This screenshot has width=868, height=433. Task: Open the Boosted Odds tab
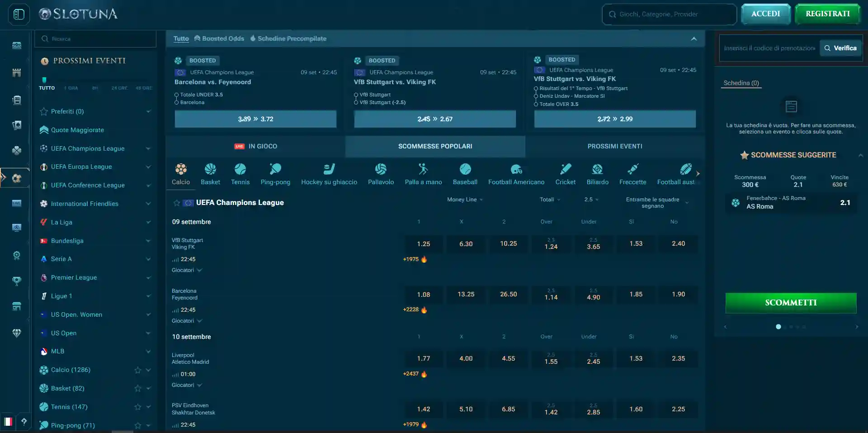[219, 38]
